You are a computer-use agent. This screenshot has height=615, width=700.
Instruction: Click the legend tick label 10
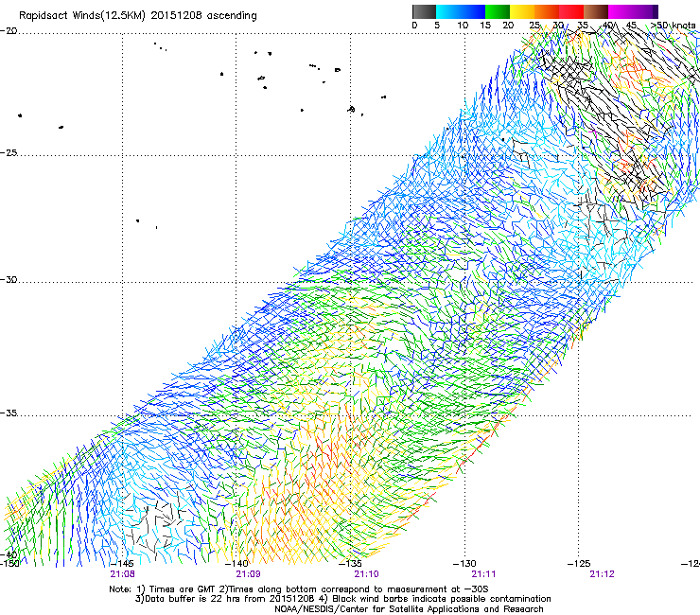tap(463, 26)
